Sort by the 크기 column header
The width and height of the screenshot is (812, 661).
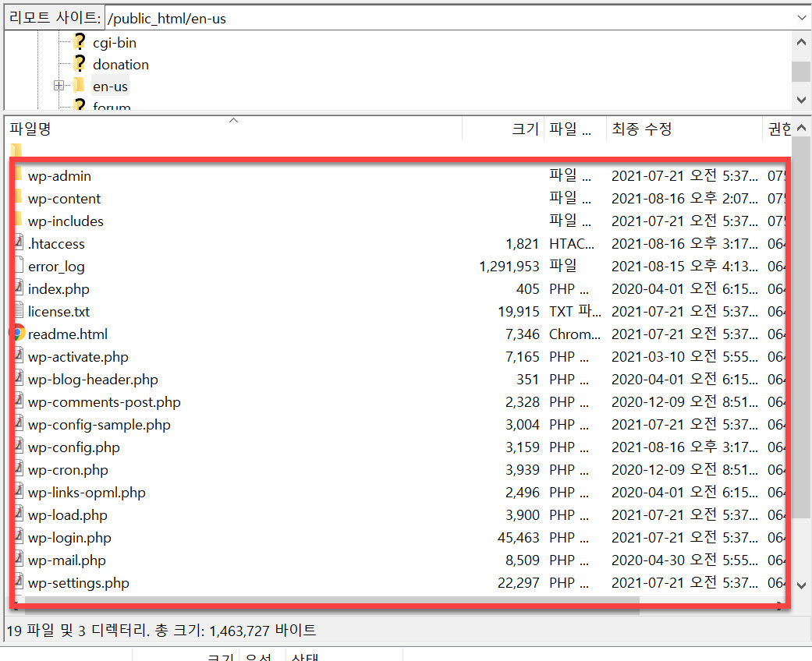(x=503, y=129)
